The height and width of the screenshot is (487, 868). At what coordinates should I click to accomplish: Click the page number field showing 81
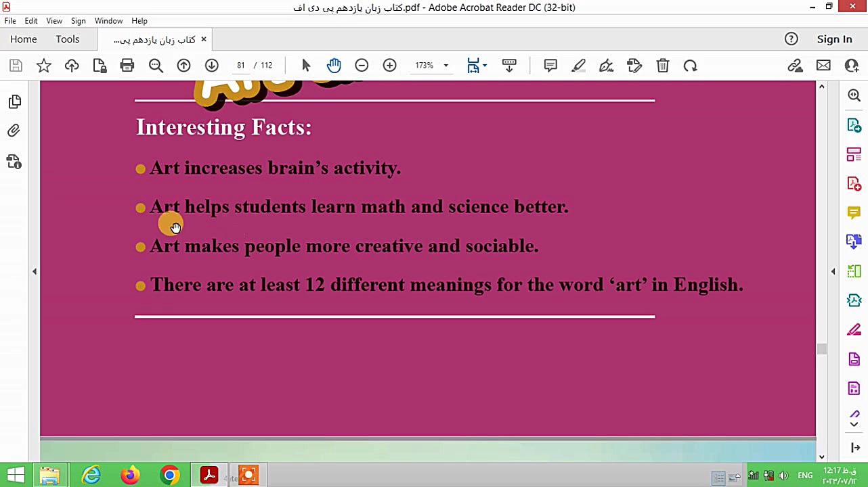[240, 66]
